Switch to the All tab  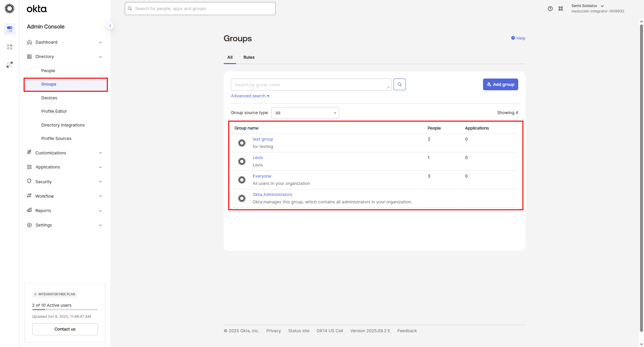coord(230,57)
